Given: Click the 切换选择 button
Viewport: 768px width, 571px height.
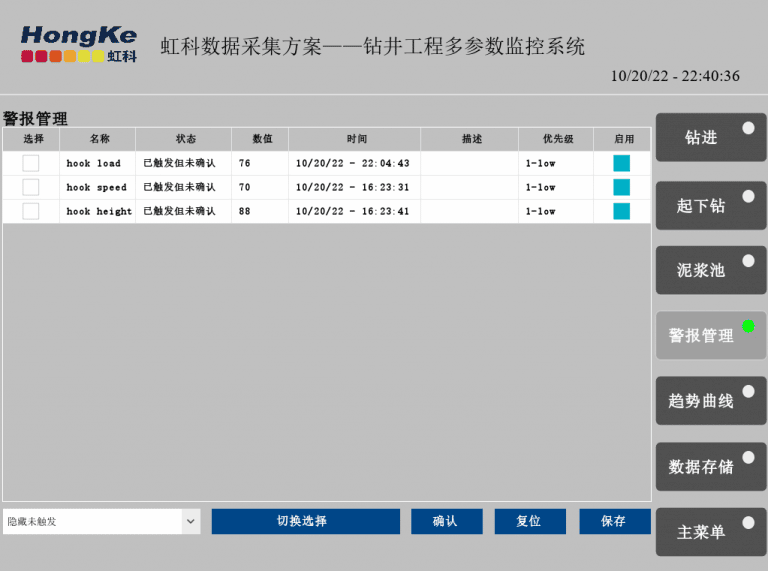Looking at the screenshot, I should click(305, 521).
